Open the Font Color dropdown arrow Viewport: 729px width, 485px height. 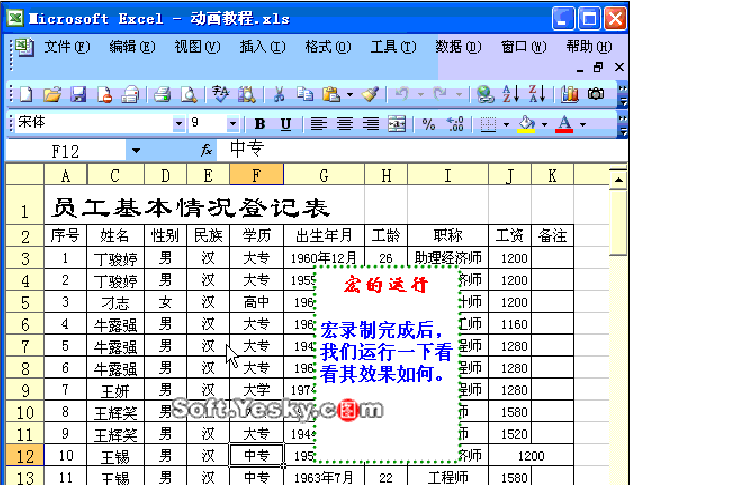coord(583,125)
